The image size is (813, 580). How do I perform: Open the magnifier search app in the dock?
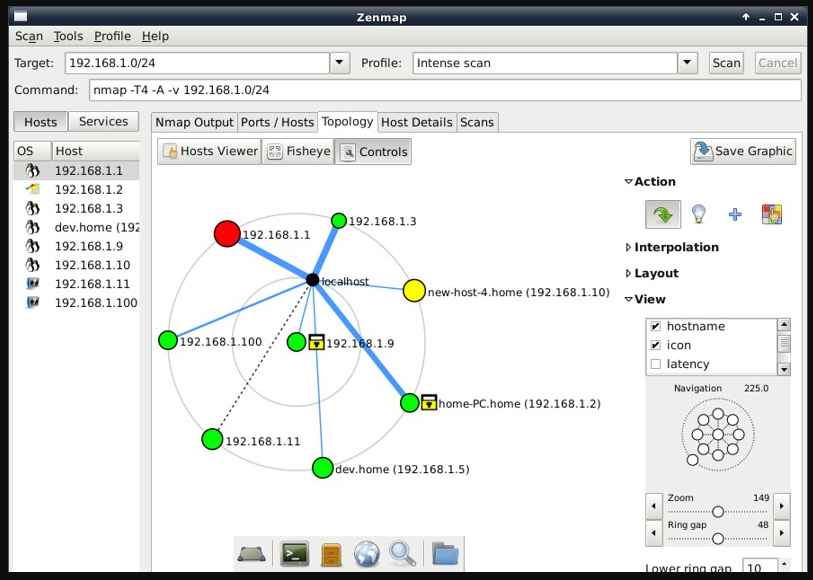pyautogui.click(x=402, y=554)
